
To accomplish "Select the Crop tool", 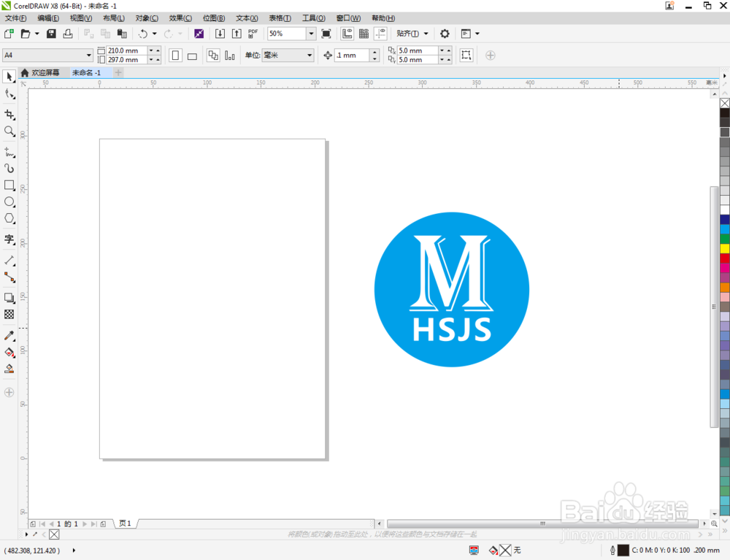I will 9,115.
